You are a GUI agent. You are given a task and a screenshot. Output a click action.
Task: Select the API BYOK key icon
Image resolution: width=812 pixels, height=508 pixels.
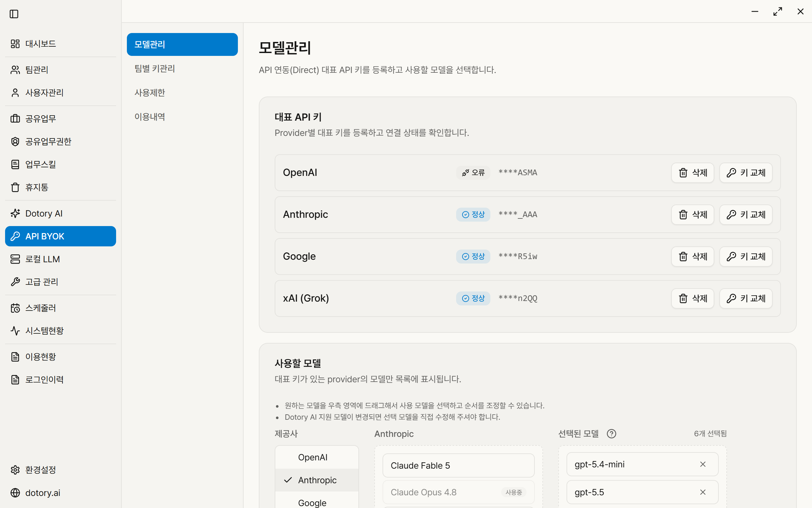click(x=15, y=236)
